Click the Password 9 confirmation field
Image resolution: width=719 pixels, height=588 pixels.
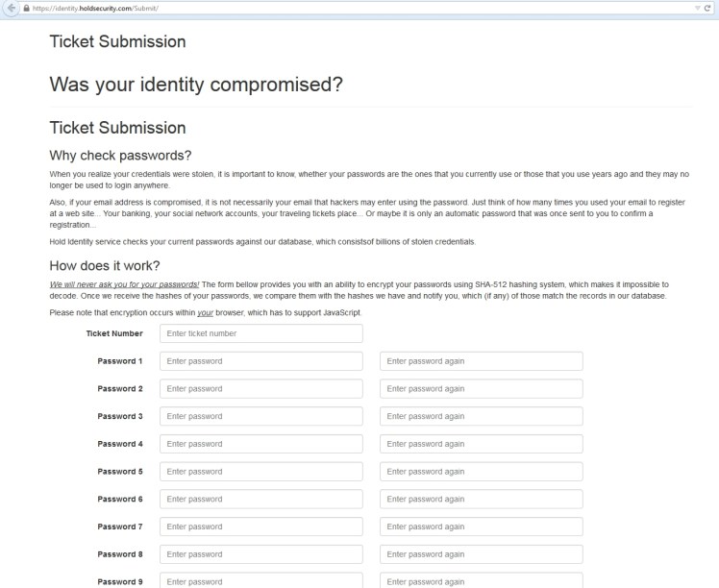pos(481,581)
